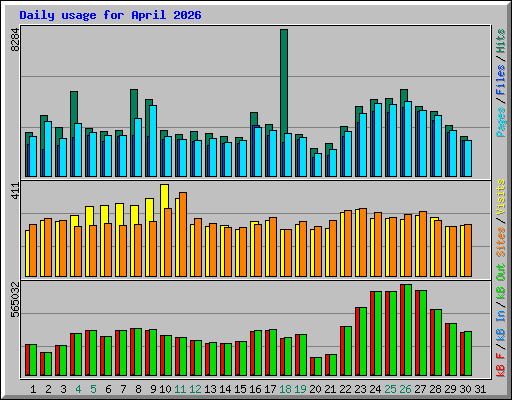Screen dimensions: 512x400
Task: Click the red 'kB F' legend label
Action: [501, 365]
